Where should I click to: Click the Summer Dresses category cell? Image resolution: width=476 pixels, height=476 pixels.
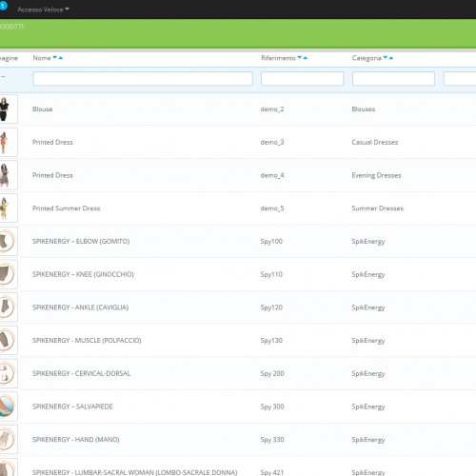click(x=378, y=208)
